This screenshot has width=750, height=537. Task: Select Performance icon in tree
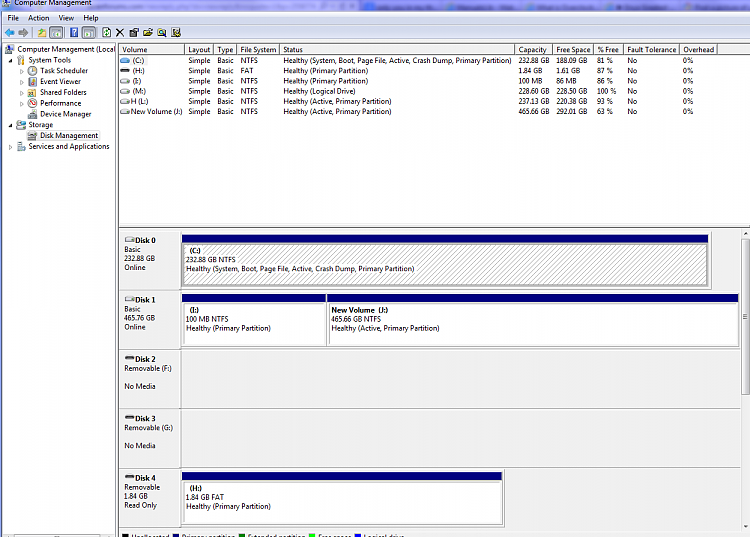click(32, 103)
